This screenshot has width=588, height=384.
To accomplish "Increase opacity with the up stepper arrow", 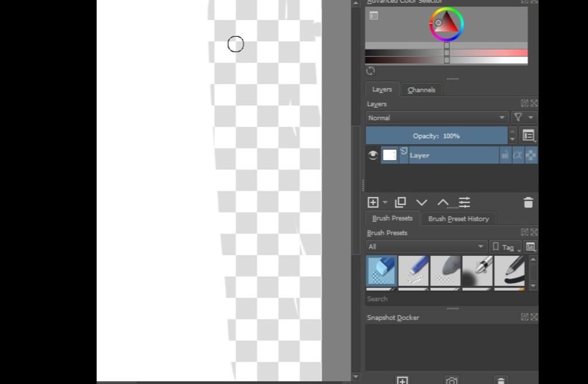I will 512,131.
